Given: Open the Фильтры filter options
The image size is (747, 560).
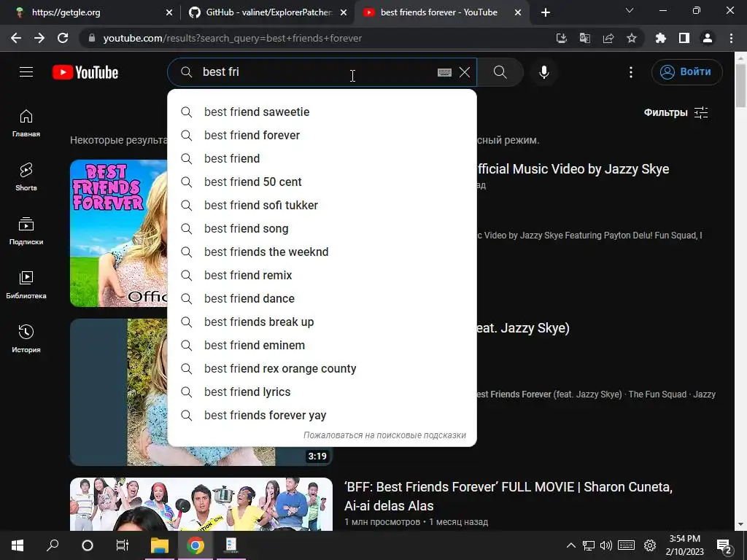Looking at the screenshot, I should pos(676,112).
